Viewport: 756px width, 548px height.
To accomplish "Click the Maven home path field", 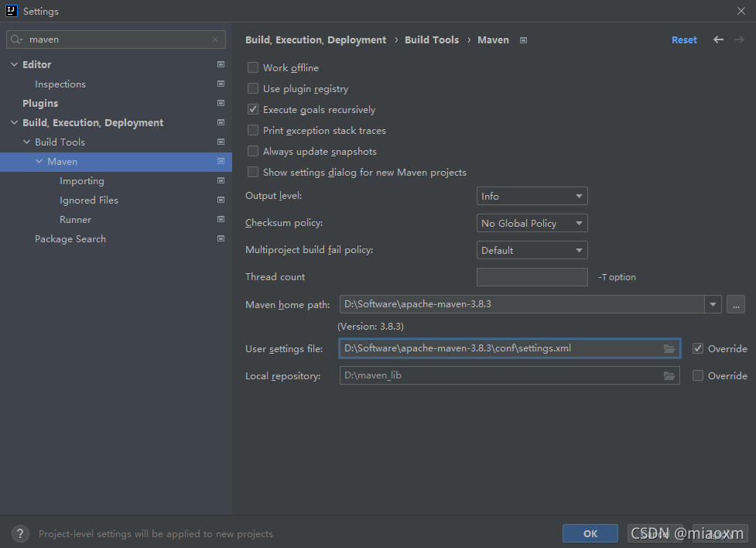I will click(522, 304).
